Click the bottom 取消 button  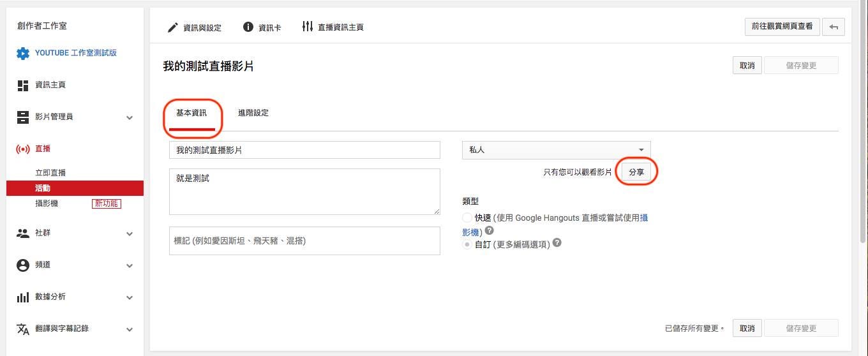click(x=747, y=329)
